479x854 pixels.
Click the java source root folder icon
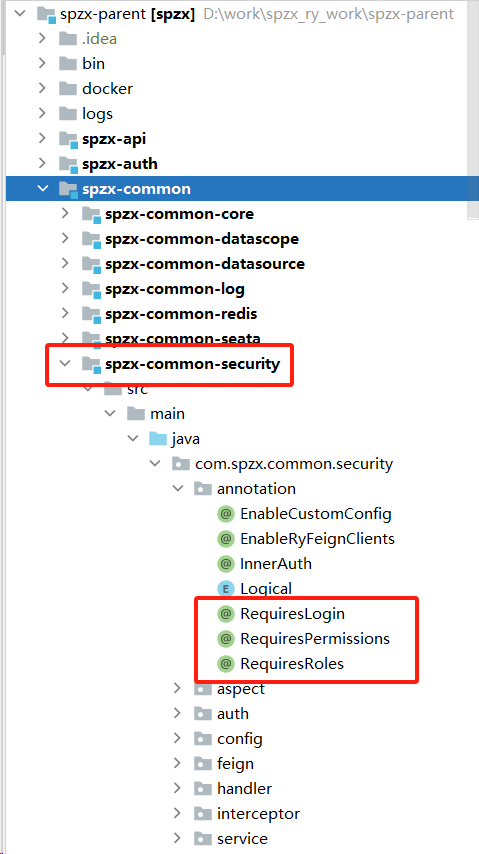coord(158,439)
